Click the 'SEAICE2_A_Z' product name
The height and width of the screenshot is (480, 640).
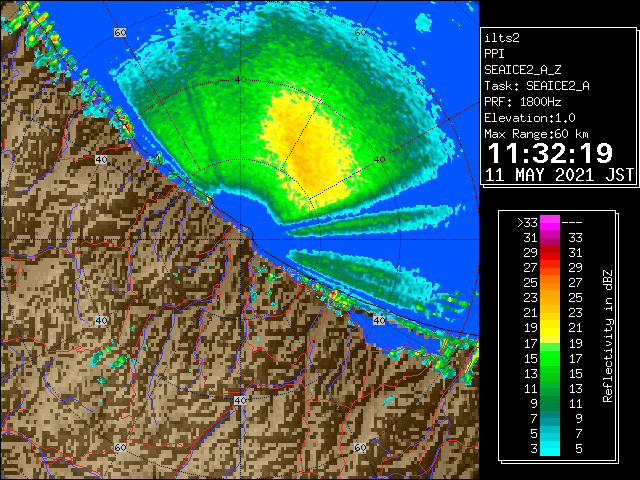click(523, 70)
